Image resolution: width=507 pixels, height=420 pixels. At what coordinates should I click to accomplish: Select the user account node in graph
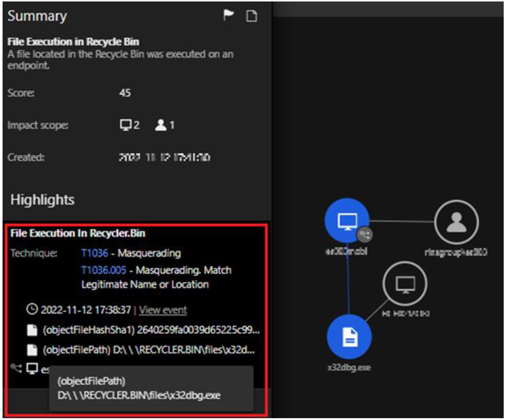[x=456, y=222]
